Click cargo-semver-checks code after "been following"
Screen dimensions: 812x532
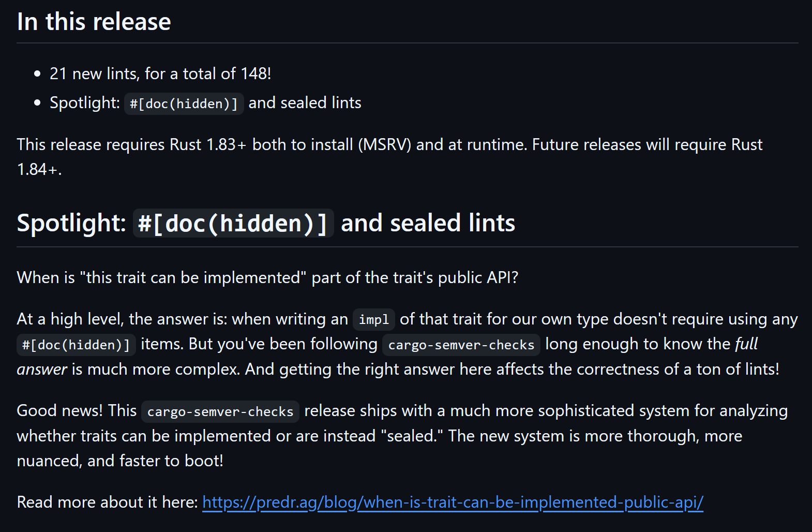tap(461, 345)
